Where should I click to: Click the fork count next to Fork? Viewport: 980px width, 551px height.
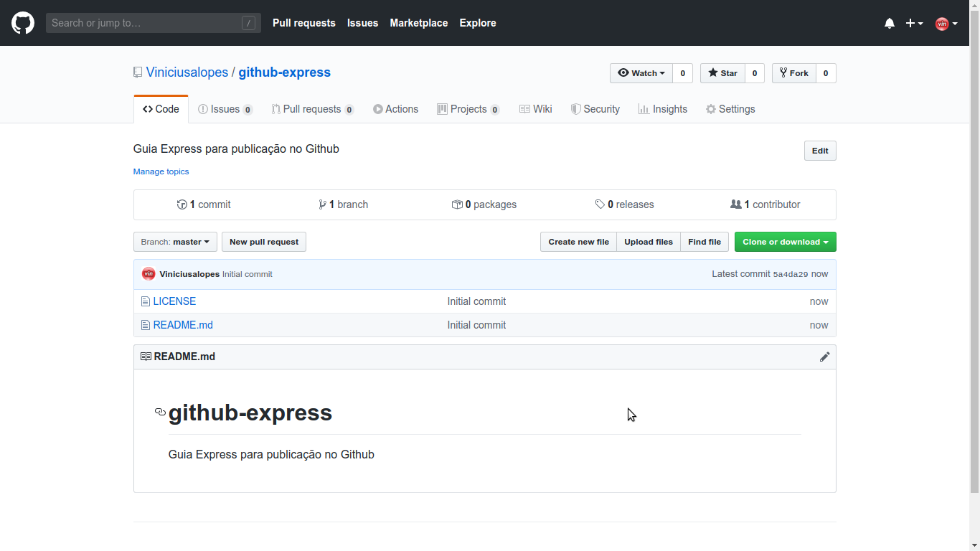tap(826, 73)
